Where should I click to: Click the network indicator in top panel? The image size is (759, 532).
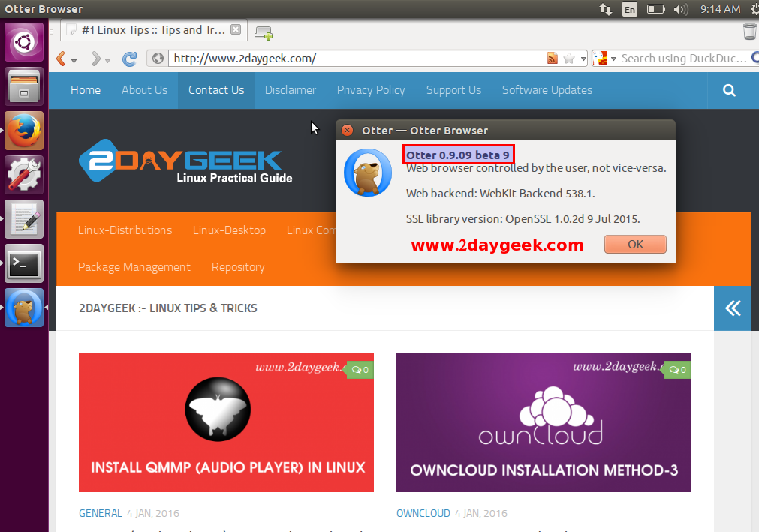pos(606,9)
